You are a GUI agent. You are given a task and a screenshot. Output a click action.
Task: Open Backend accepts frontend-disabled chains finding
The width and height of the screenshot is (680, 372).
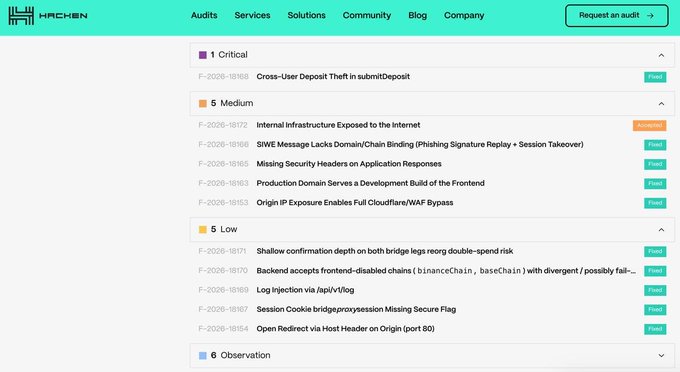tap(446, 271)
